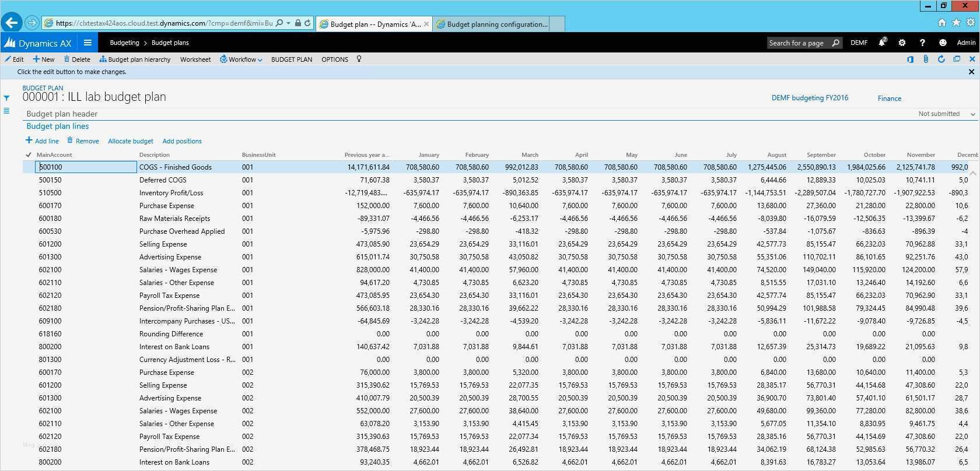Expand the Budget plan header section
This screenshot has width=980, height=471.
coord(62,114)
